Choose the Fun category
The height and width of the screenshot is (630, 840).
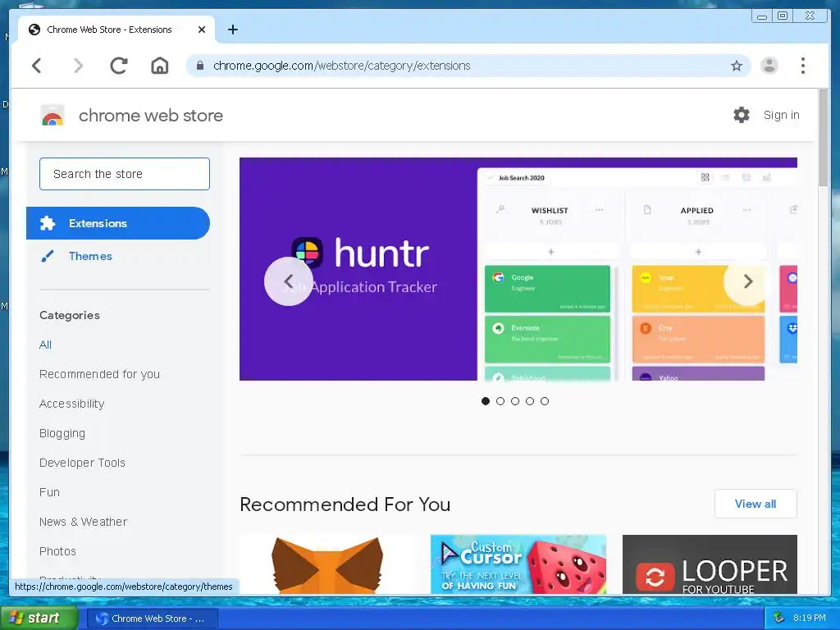coord(49,492)
